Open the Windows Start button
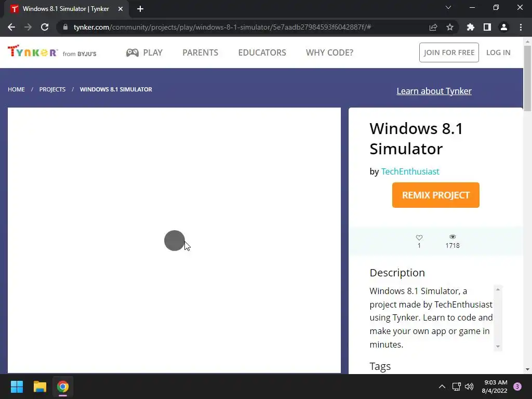Screen dimensions: 532x399 [x=17, y=387]
